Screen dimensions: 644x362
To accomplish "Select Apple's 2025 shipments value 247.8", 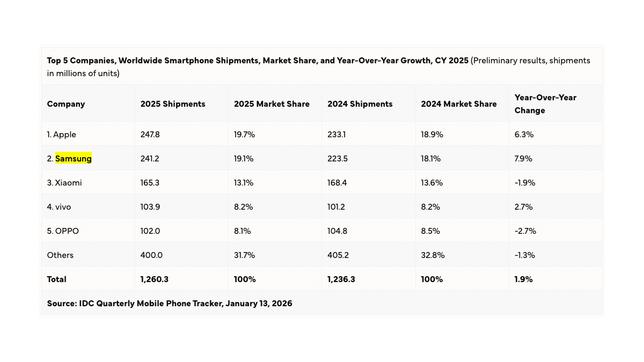I will (x=150, y=135).
